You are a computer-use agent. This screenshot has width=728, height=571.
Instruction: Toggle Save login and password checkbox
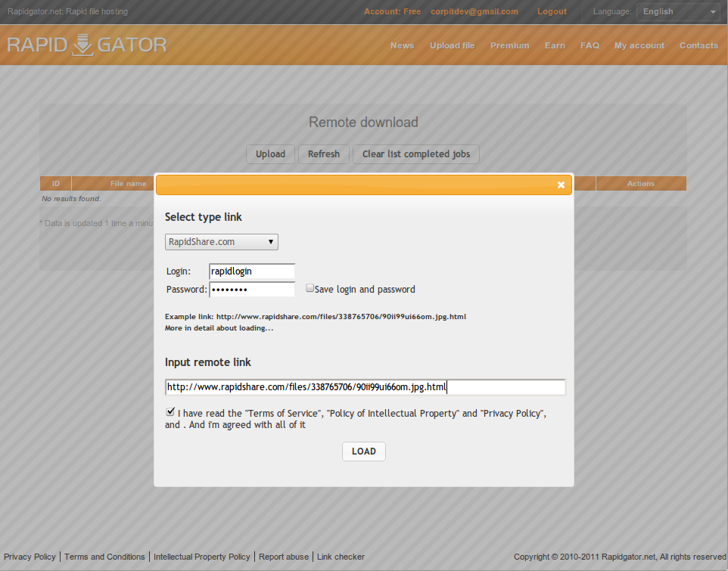310,288
